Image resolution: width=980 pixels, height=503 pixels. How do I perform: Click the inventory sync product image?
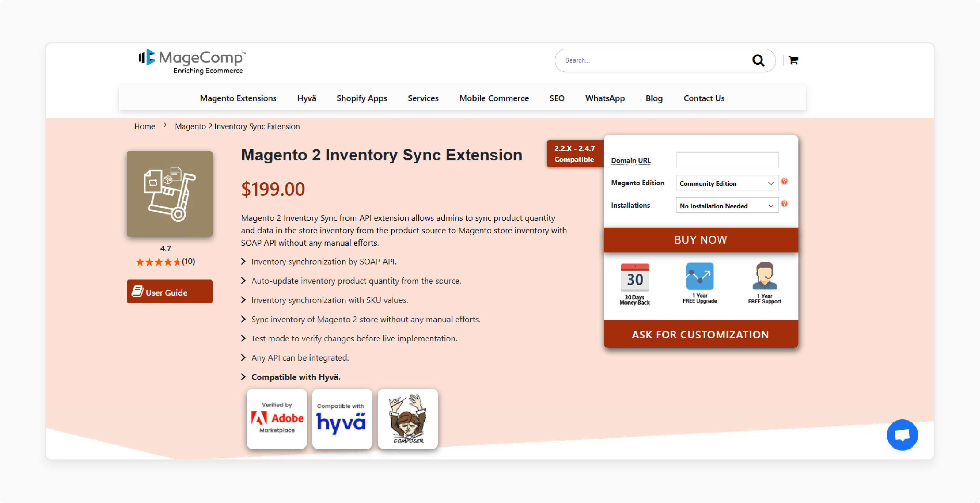click(x=170, y=194)
